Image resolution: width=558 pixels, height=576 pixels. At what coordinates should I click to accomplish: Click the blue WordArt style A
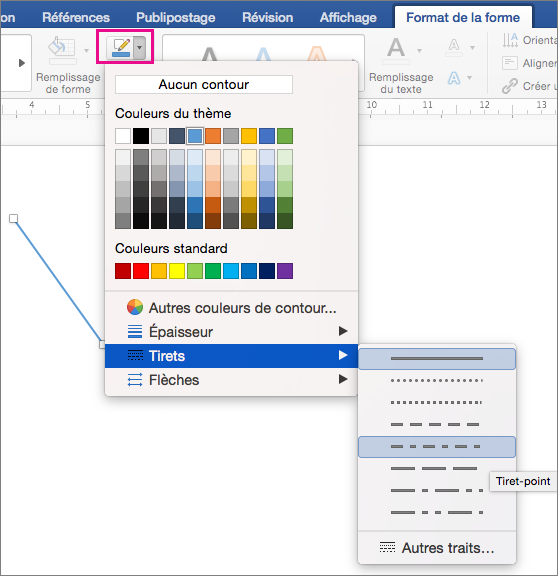[263, 54]
